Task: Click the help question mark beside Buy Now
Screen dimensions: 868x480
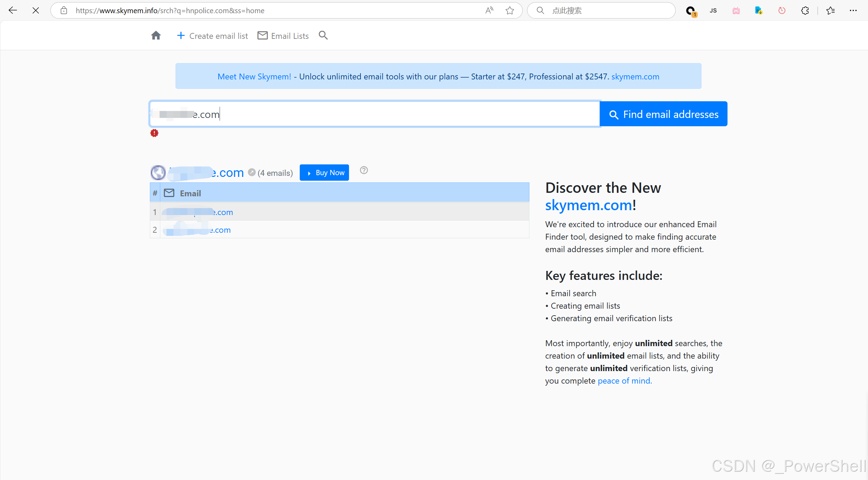Action: pyautogui.click(x=364, y=170)
